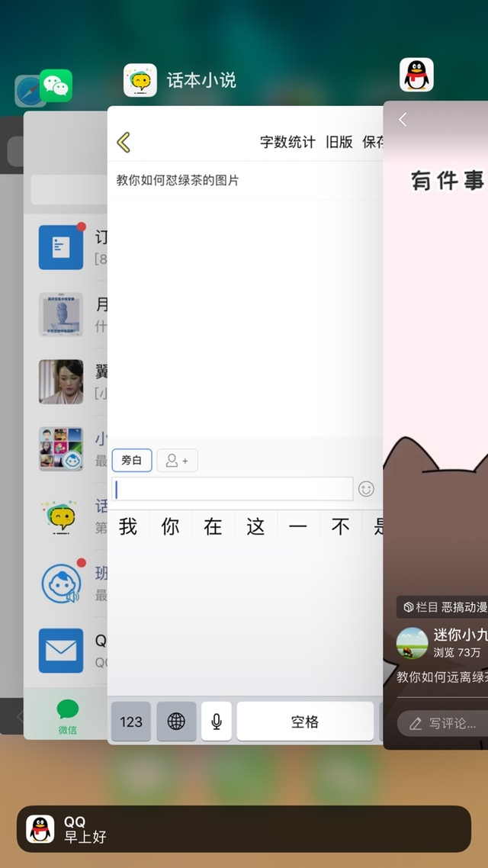The width and height of the screenshot is (488, 868).
Task: Tap the QQ penguin app icon at top
Action: point(416,75)
